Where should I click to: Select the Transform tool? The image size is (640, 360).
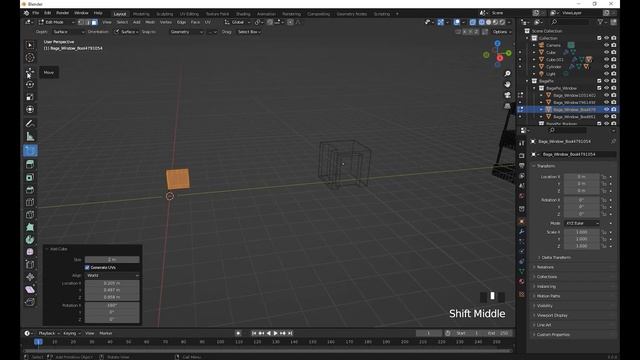[30, 109]
